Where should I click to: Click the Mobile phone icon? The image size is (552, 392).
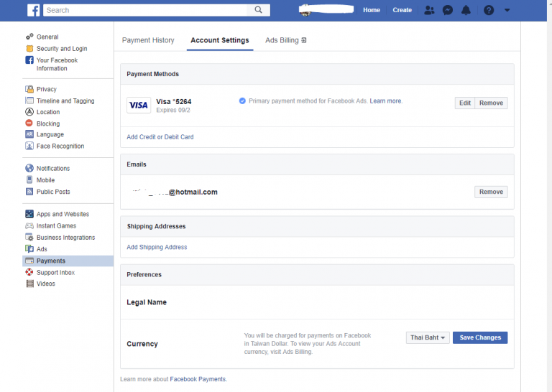tap(29, 179)
